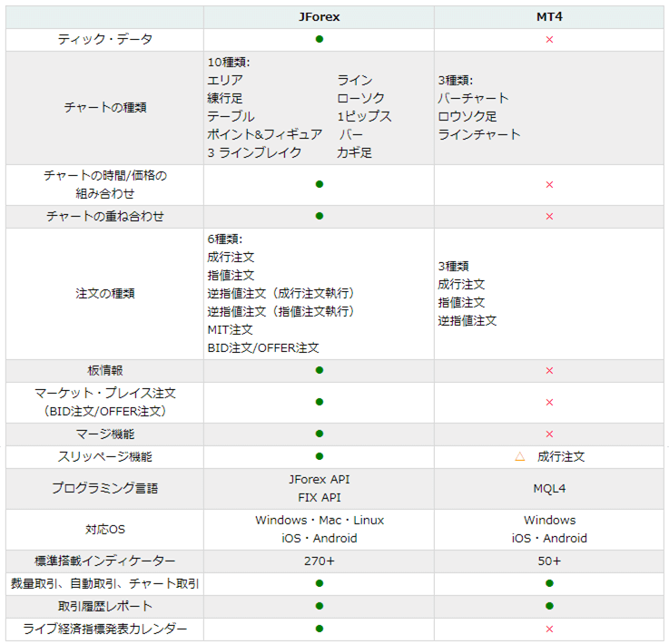Image resolution: width=669 pixels, height=644 pixels.
Task: Click the MT4 column header
Action: pos(549,17)
